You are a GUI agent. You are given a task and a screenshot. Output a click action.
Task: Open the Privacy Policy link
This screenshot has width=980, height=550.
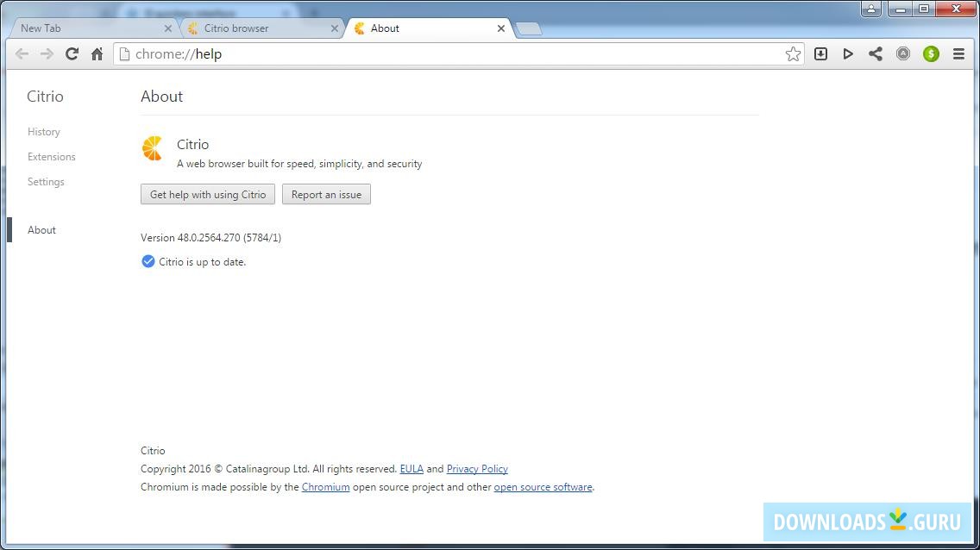(477, 469)
